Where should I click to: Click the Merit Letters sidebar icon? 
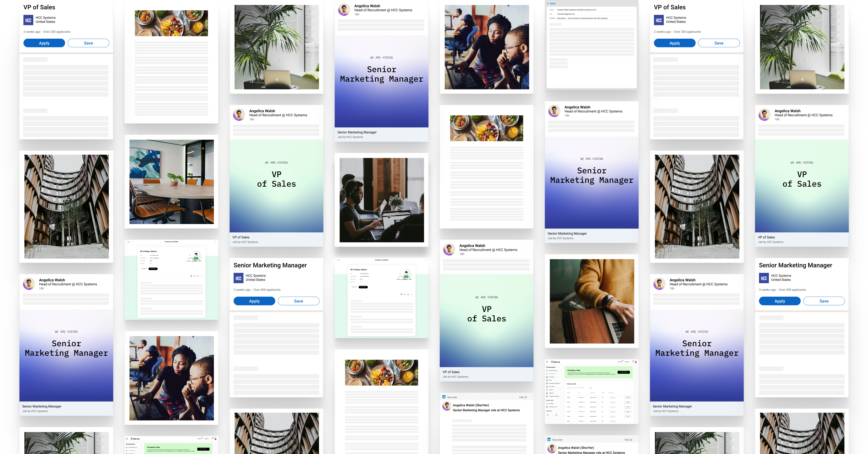pos(547,387)
